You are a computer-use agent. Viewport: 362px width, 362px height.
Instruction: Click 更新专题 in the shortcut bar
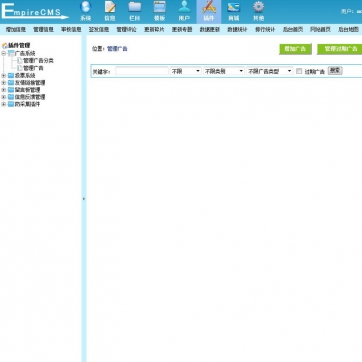(x=182, y=30)
